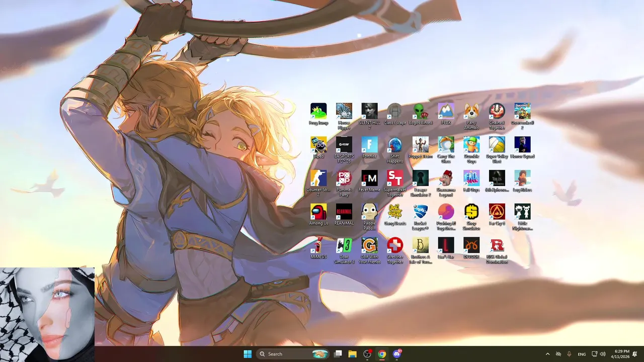644x362 pixels.
Task: Click the Chained Together shortcut
Action: click(497, 117)
